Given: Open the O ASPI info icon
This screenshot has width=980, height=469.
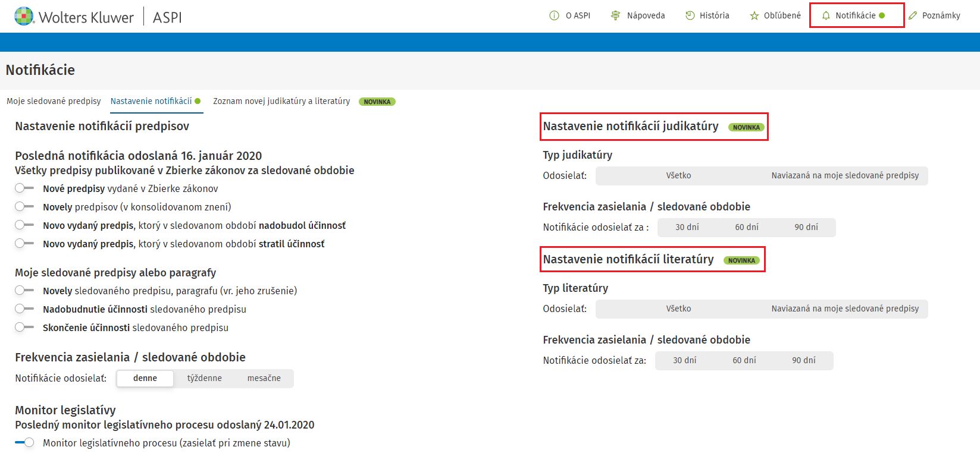Looking at the screenshot, I should tap(554, 15).
